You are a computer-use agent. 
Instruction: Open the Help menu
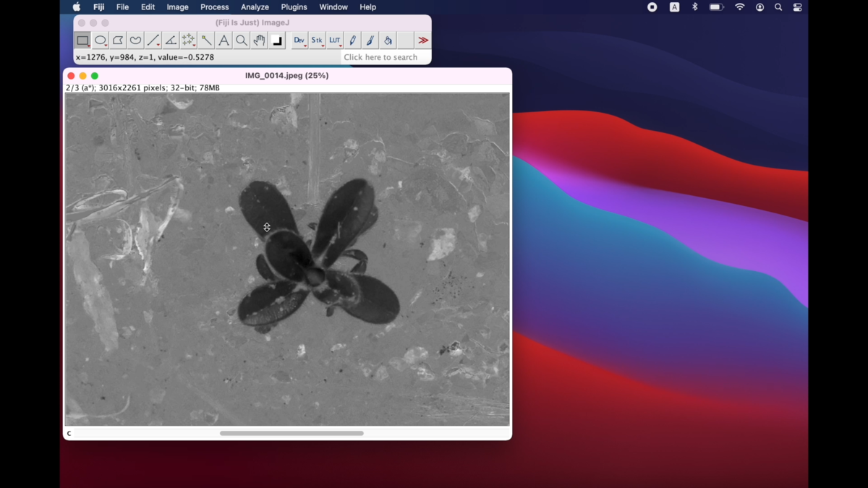click(367, 7)
